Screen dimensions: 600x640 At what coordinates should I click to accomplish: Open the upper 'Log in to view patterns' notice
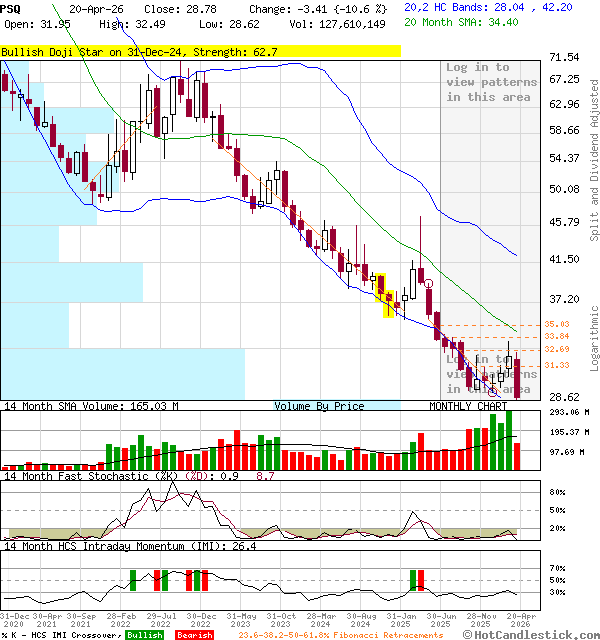(491, 82)
